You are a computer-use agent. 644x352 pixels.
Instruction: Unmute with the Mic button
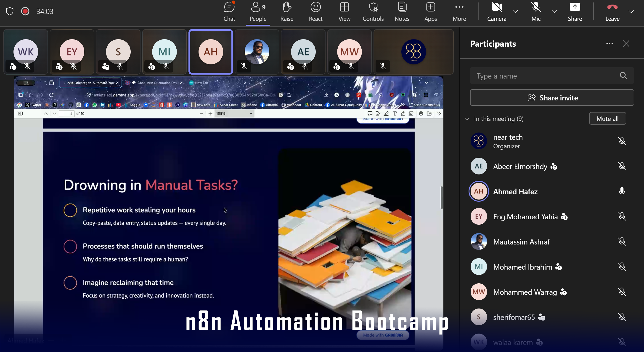click(536, 12)
